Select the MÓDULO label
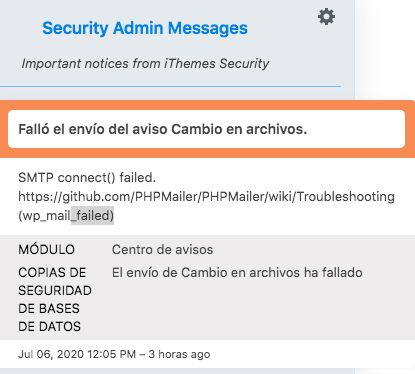Image resolution: width=415 pixels, height=374 pixels. [46, 249]
